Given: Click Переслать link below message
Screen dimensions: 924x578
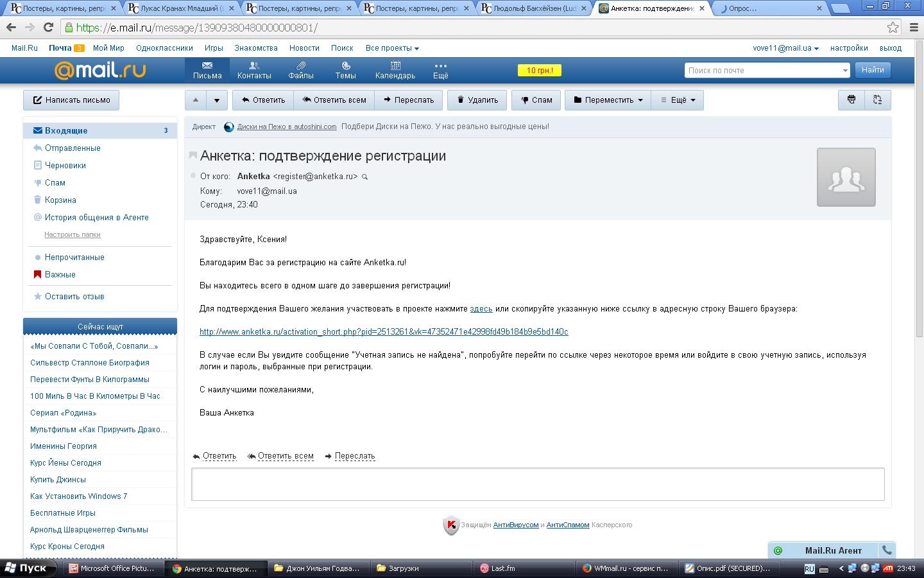Looking at the screenshot, I should point(355,456).
